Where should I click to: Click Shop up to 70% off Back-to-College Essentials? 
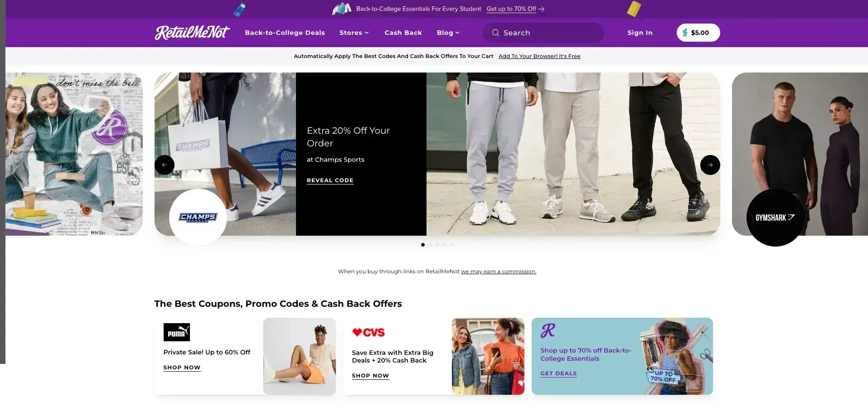586,354
